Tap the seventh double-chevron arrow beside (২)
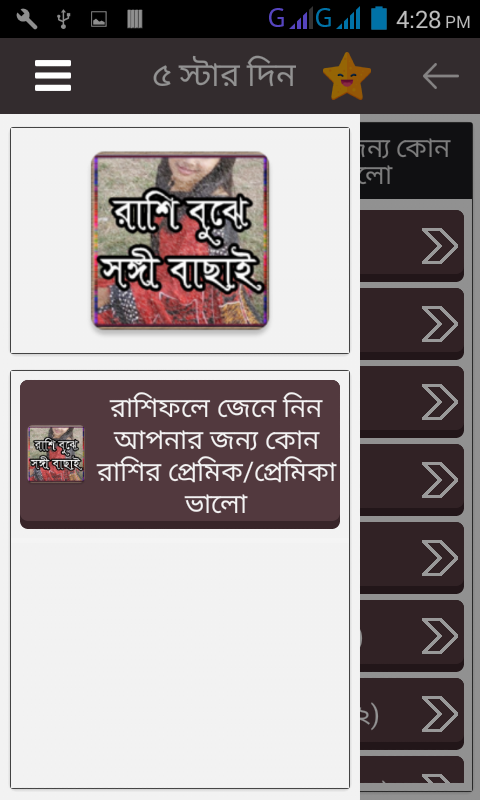Viewport: 480px width, 800px height. pos(440,714)
